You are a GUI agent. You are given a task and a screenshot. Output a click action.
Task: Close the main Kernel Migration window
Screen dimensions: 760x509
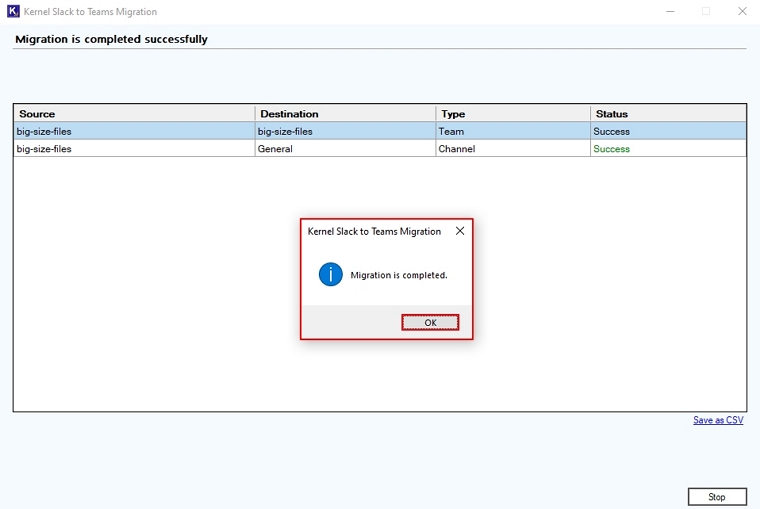click(742, 11)
